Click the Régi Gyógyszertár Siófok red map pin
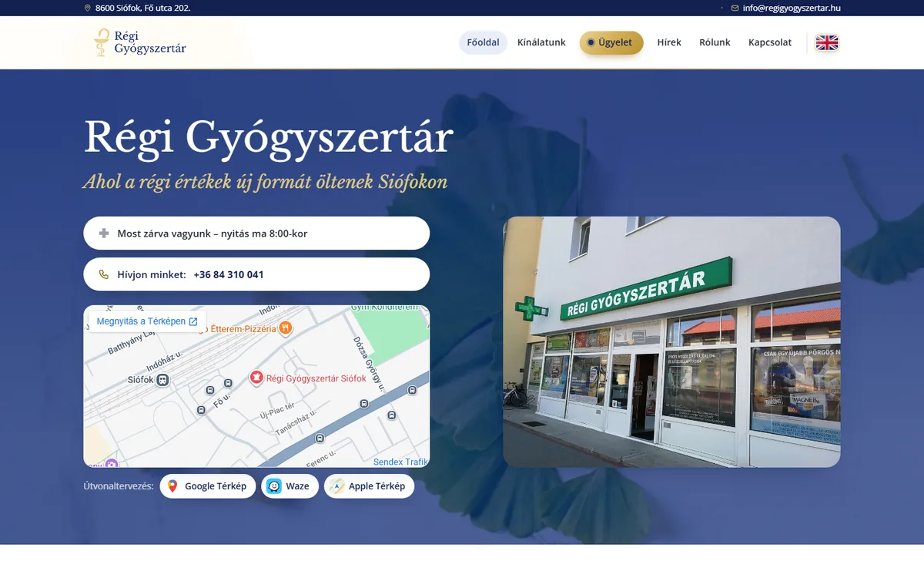This screenshot has height=578, width=924. (256, 378)
